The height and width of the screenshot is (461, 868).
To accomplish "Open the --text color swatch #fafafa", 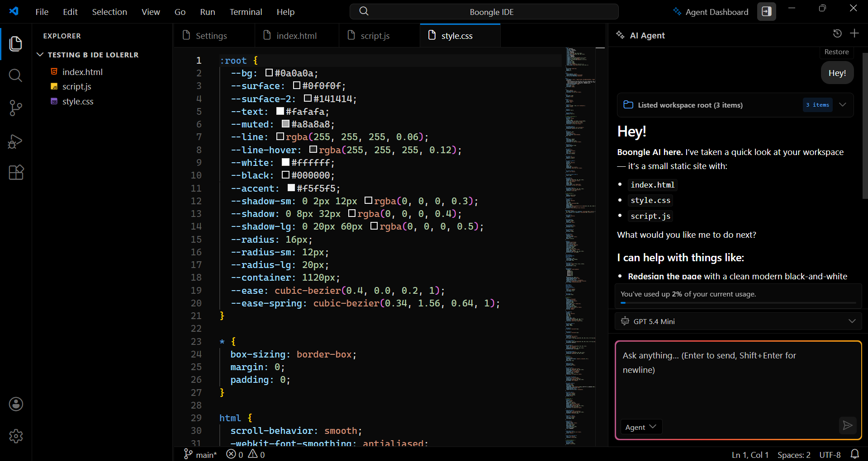I will [x=280, y=111].
